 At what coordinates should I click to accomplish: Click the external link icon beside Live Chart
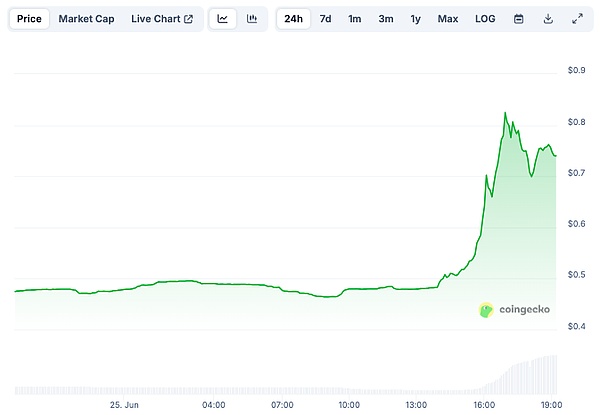tap(188, 19)
